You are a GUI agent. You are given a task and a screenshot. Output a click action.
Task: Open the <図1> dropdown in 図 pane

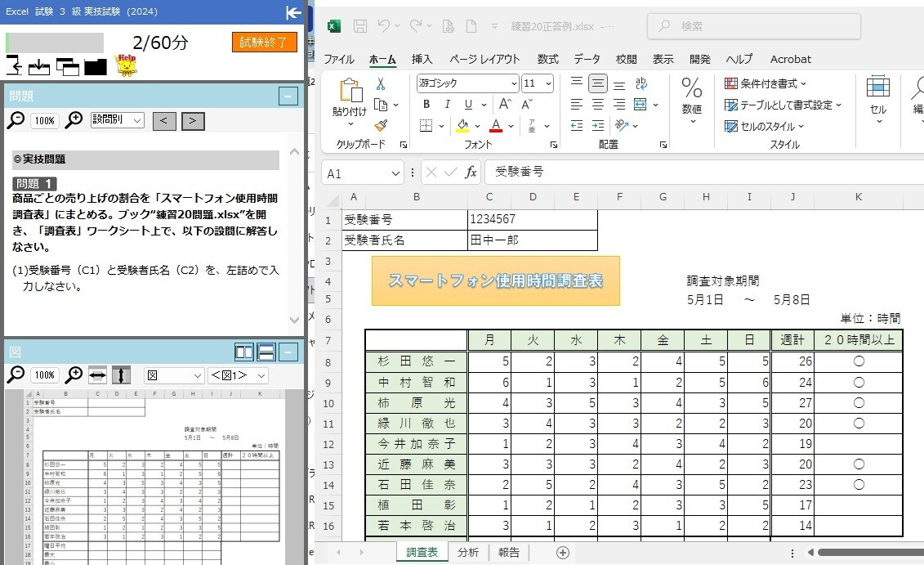click(238, 375)
